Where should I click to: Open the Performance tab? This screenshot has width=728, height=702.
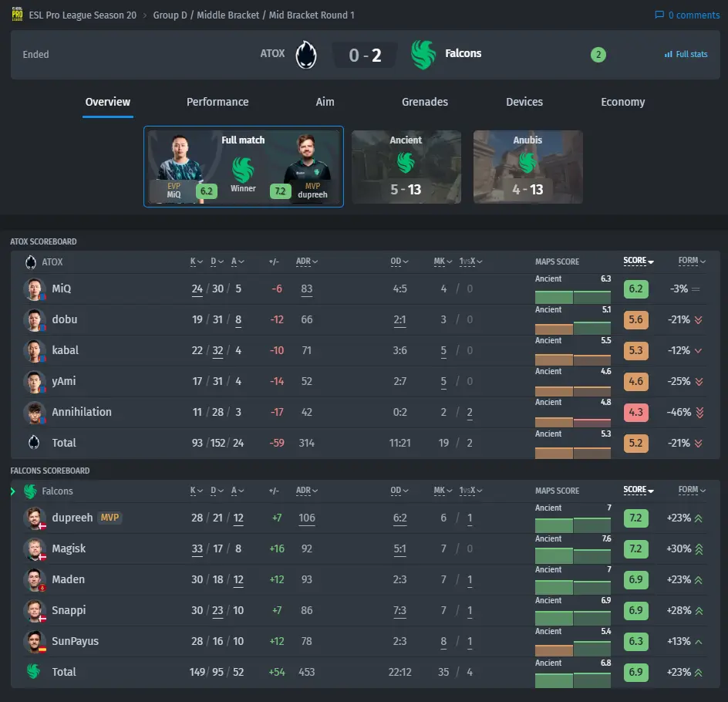point(217,102)
